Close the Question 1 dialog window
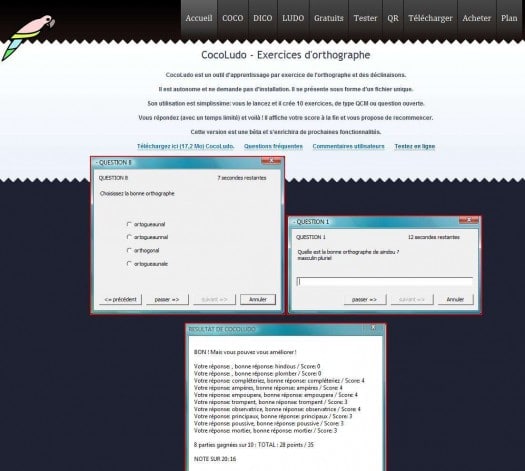This screenshot has width=525, height=471. (469, 220)
